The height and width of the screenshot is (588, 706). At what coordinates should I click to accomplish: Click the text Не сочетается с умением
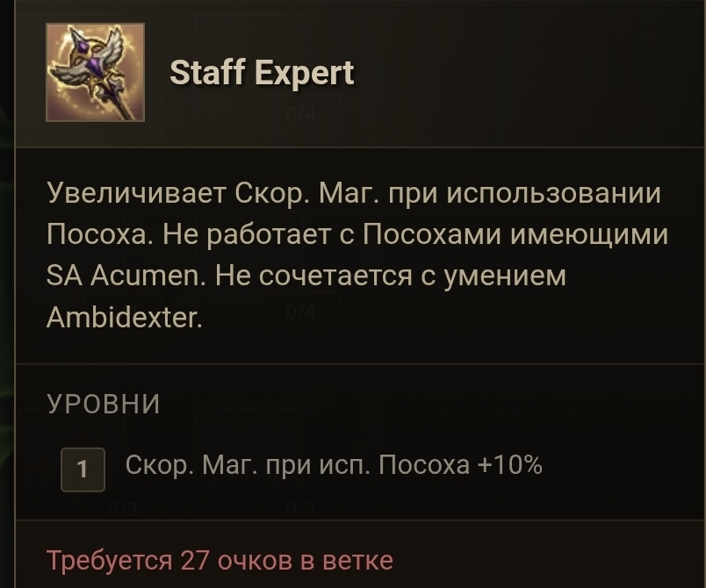(x=390, y=276)
